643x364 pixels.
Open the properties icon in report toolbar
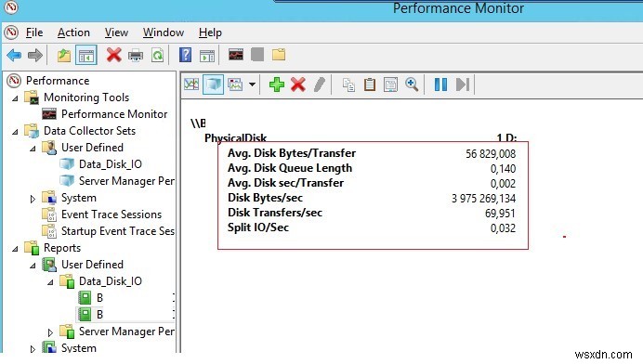coord(390,84)
